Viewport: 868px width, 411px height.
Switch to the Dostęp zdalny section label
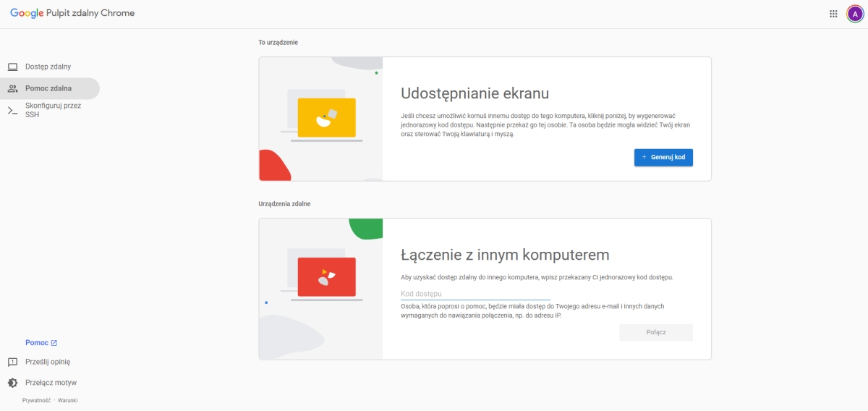pos(48,67)
